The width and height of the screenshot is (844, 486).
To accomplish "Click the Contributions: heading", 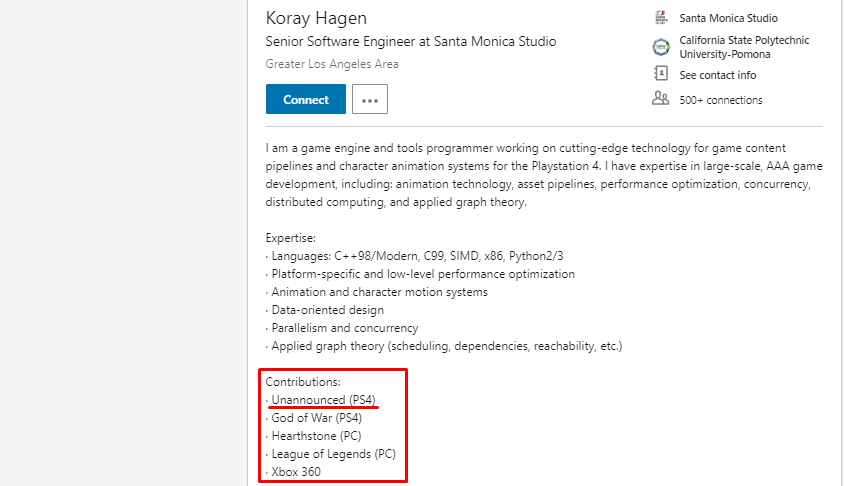I will [303, 382].
